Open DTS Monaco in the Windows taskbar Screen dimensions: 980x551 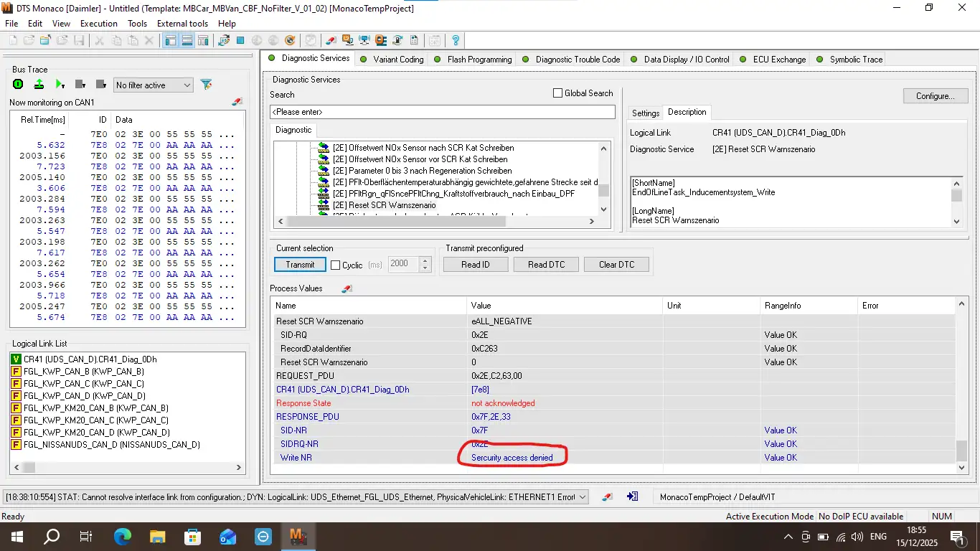298,536
